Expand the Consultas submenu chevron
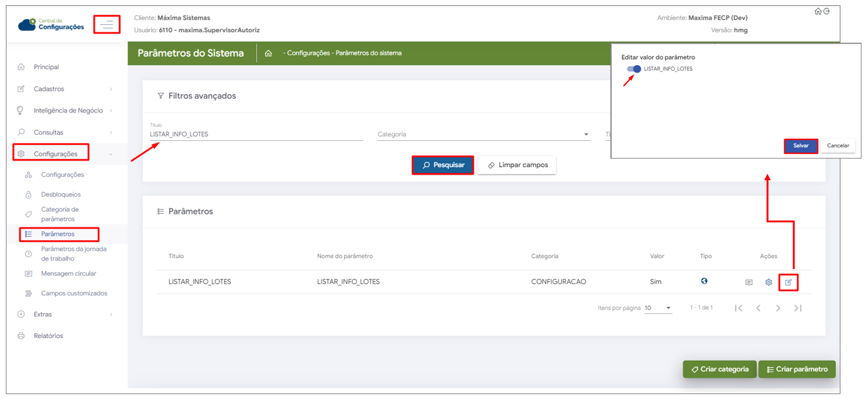 point(110,132)
